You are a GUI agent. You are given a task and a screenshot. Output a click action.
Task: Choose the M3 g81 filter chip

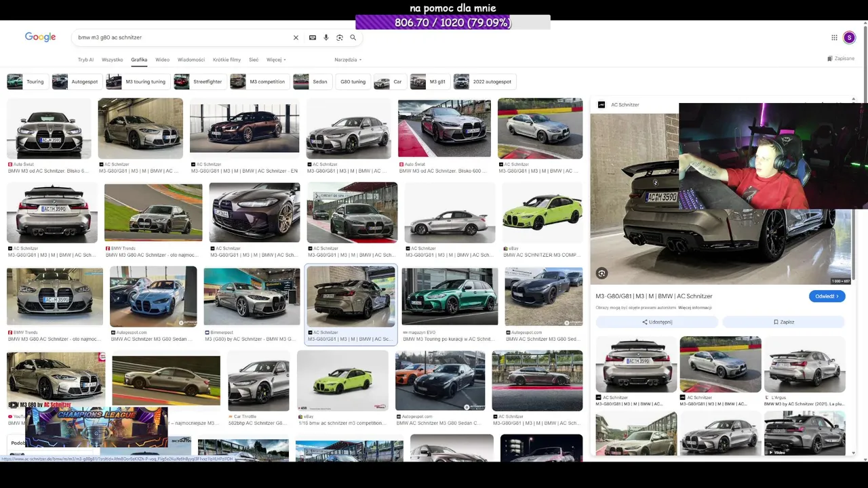point(429,82)
